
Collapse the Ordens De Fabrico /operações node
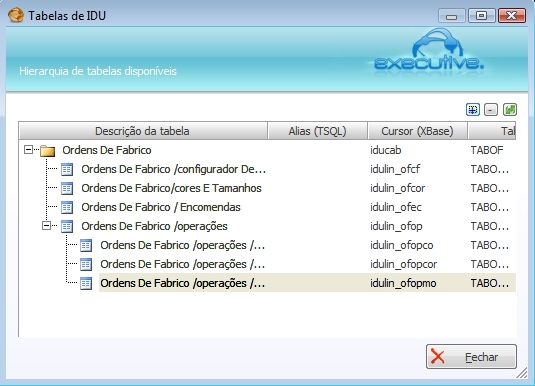[46, 226]
